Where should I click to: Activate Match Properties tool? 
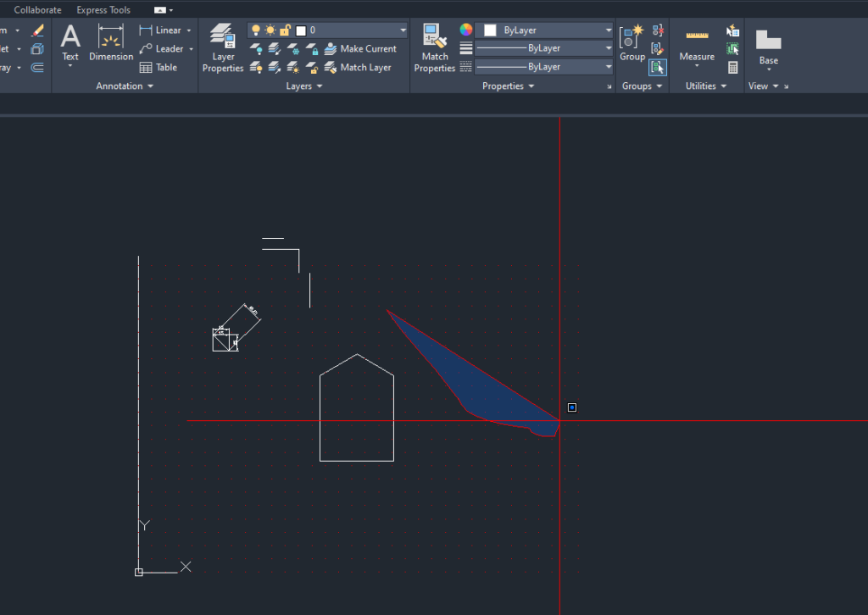point(435,48)
